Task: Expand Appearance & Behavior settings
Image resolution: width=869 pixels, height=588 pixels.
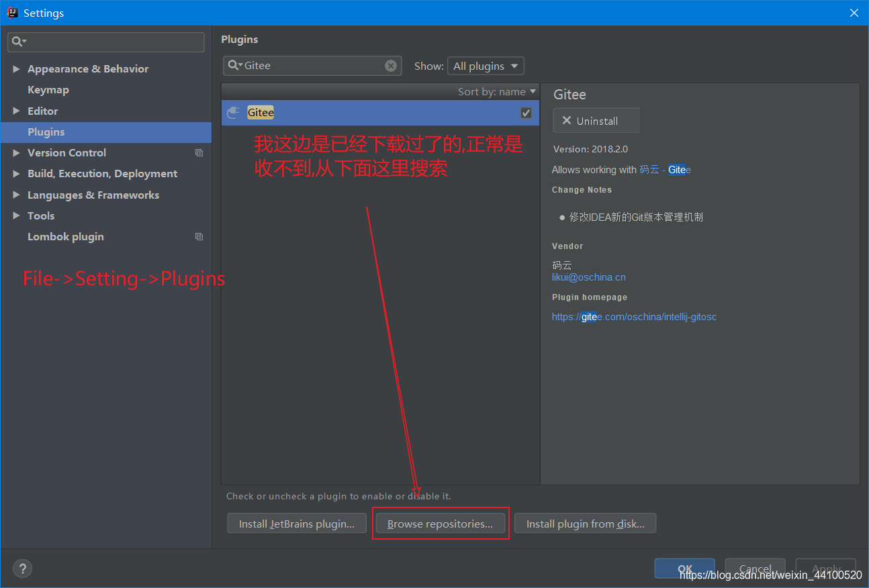Action: tap(16, 69)
